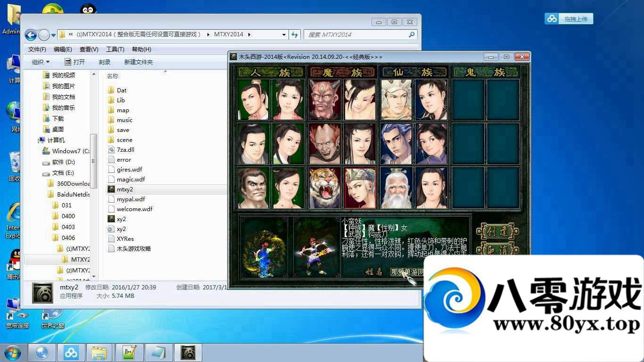Focus the 姓名 name input field
644x362 pixels.
408,272
